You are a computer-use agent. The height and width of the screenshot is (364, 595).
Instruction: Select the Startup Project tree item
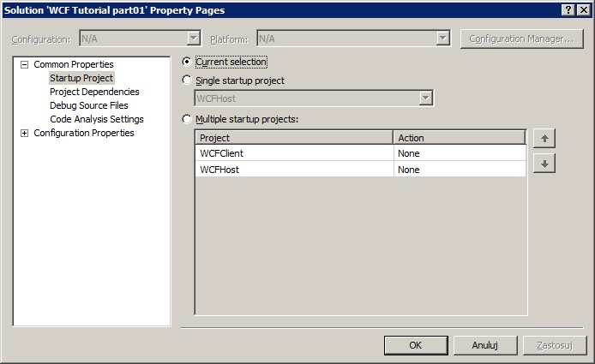81,78
